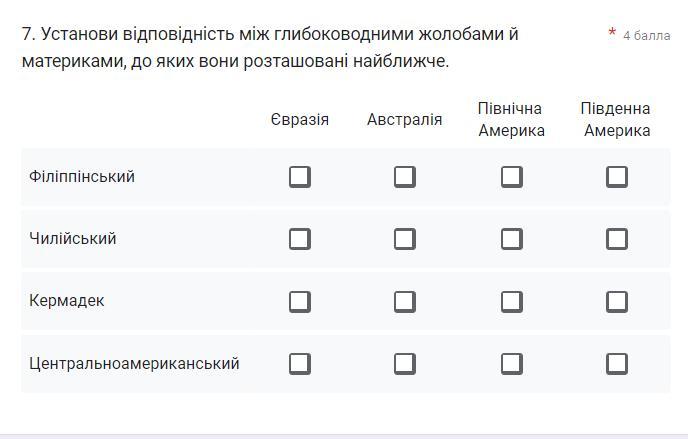Mark Чилійський for Північна Америка
This screenshot has height=439, width=688.
511,239
